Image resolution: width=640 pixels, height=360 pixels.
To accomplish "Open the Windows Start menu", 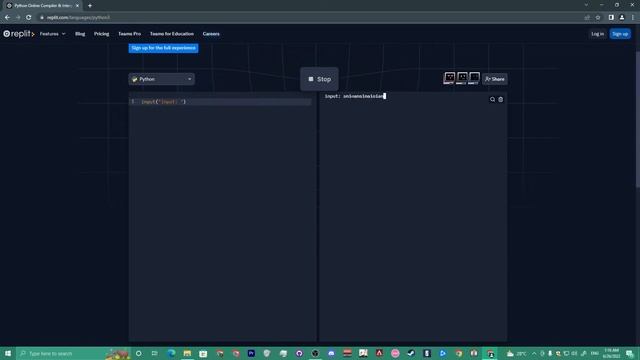I will pyautogui.click(x=8, y=353).
